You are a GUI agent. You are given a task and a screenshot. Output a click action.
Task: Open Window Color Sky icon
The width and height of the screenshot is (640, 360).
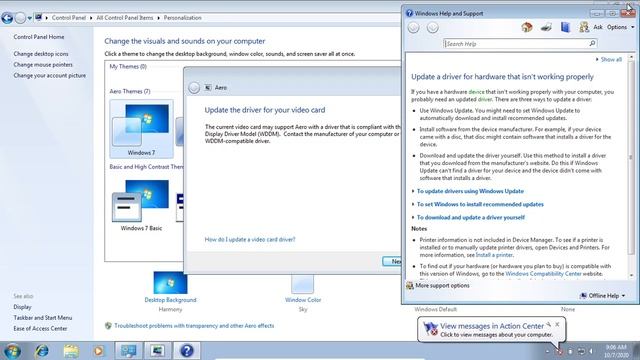(x=302, y=284)
